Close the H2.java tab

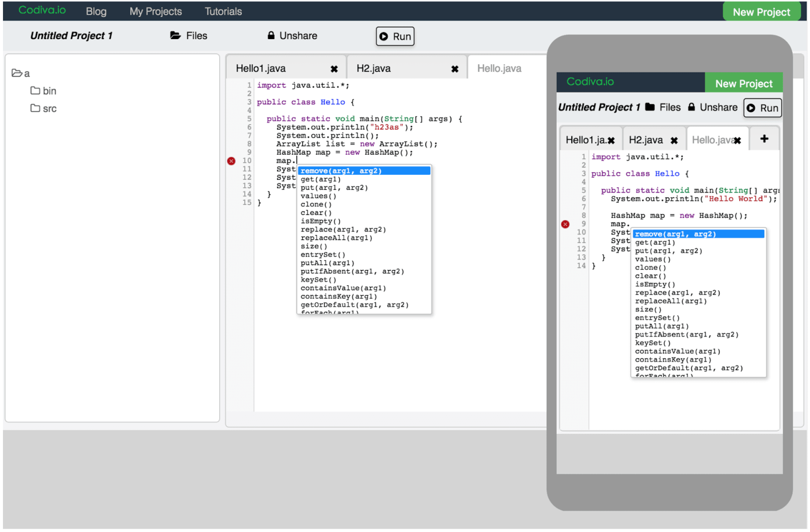pyautogui.click(x=454, y=67)
